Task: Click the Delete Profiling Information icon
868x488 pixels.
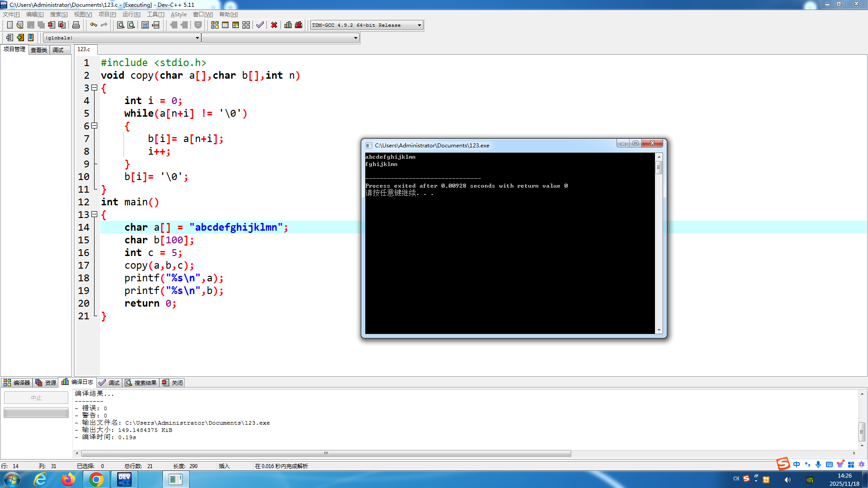Action: [299, 25]
